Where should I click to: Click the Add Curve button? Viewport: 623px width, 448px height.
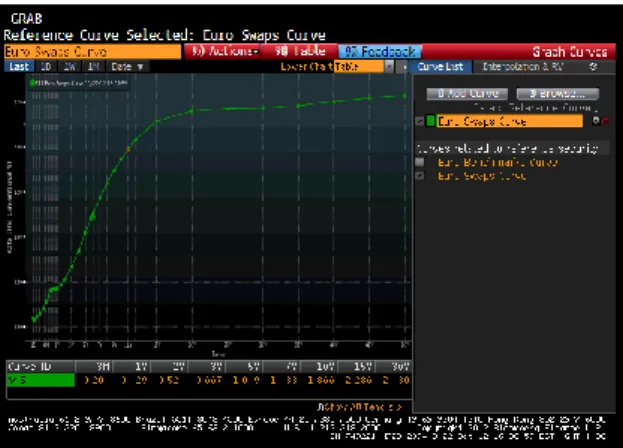[467, 94]
